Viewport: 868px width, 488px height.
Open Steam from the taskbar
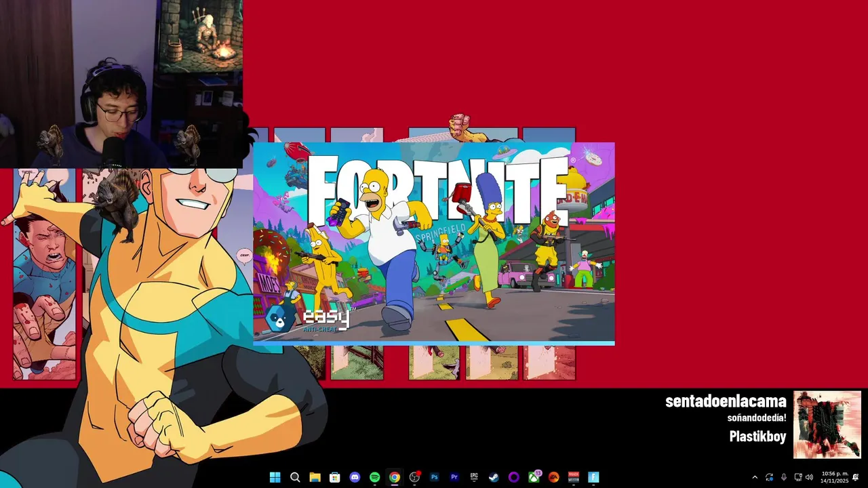(x=494, y=477)
